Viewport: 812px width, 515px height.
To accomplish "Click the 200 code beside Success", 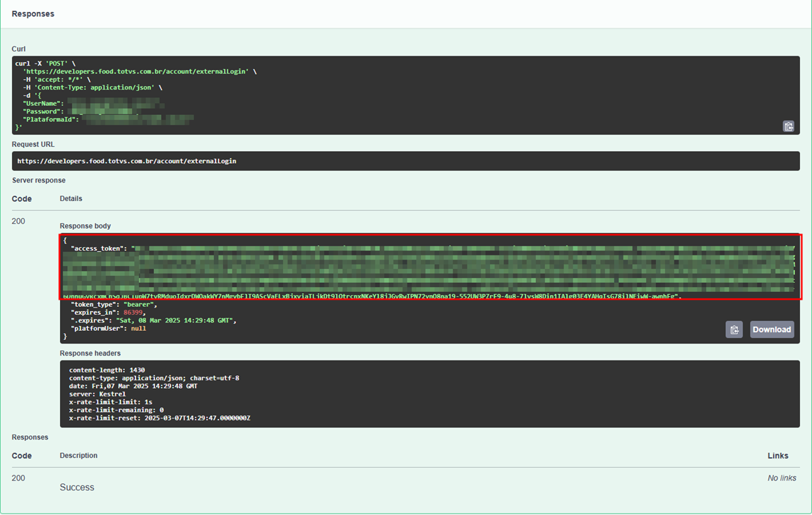I will [x=18, y=478].
